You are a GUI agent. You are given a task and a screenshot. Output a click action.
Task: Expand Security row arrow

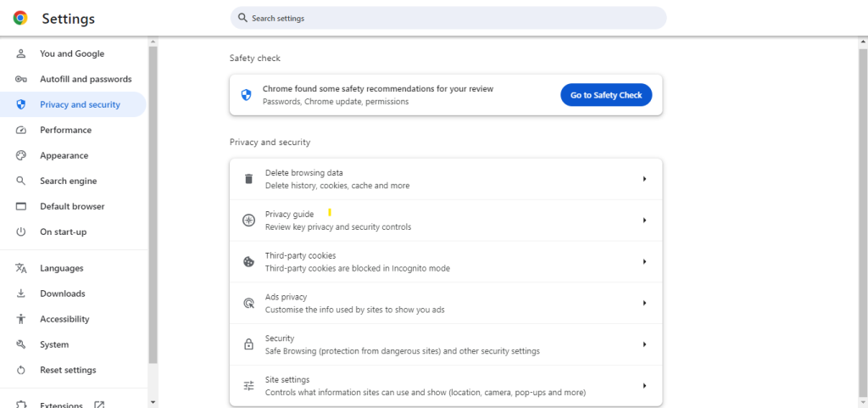pos(644,344)
